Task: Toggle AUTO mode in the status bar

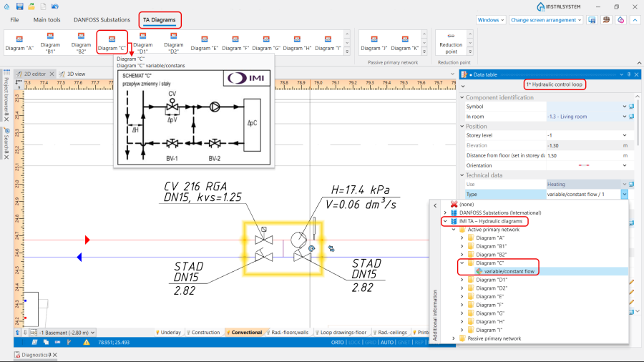Action: point(387,343)
